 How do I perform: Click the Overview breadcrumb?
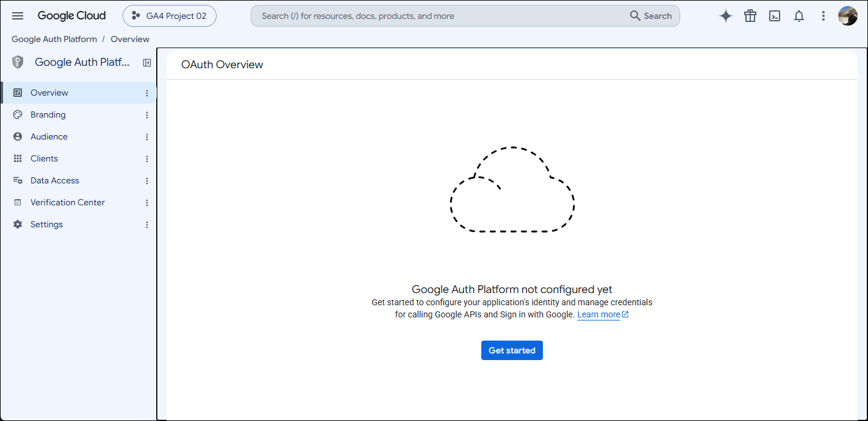(130, 39)
